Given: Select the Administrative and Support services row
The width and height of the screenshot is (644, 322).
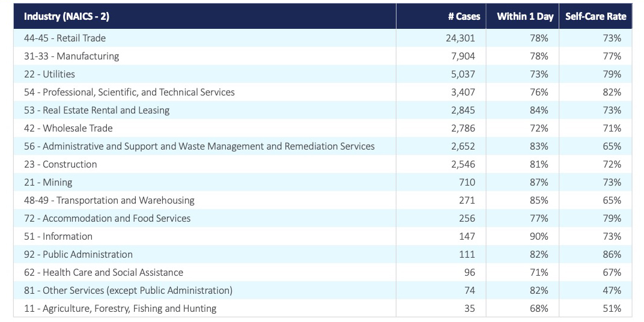Looking at the screenshot, I should (199, 146).
